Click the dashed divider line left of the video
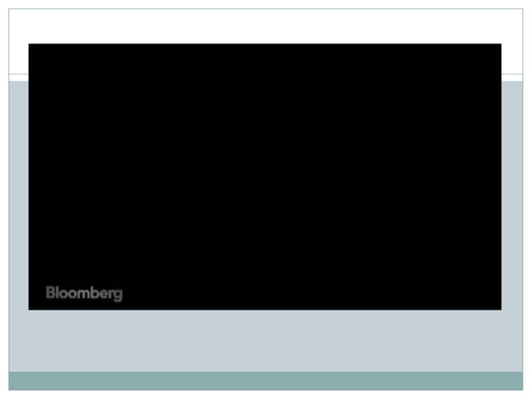Viewport: 532px width, 399px height. pyautogui.click(x=18, y=73)
